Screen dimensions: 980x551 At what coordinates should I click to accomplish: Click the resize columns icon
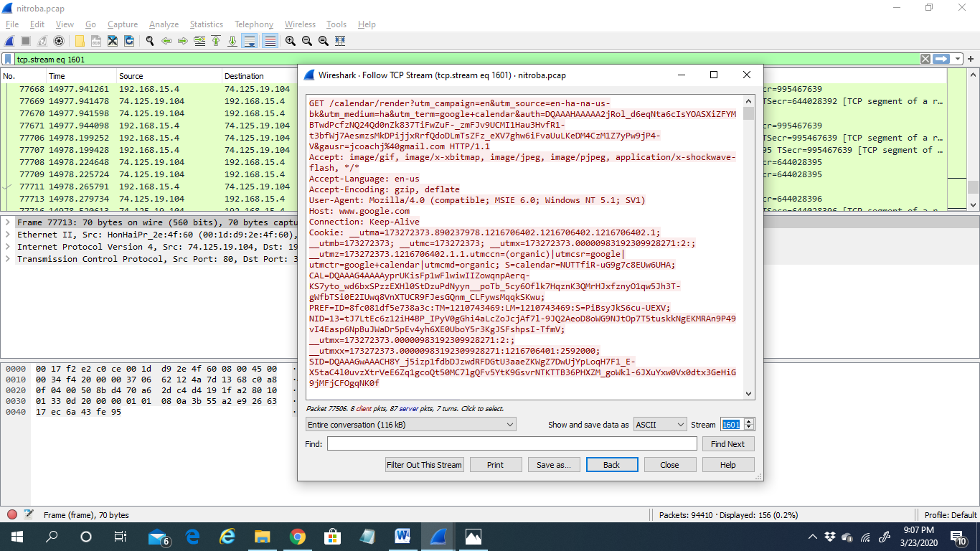(x=339, y=42)
